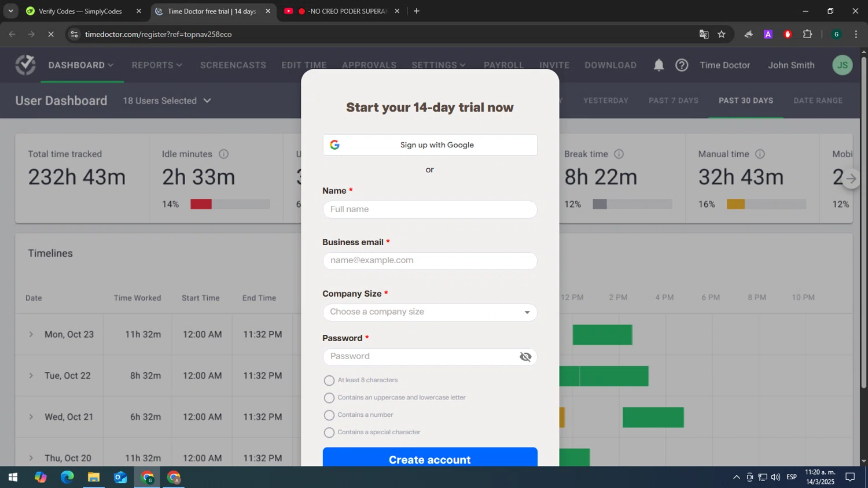Expand the Thu, Oct 20 row
The image size is (868, 488).
tap(31, 458)
